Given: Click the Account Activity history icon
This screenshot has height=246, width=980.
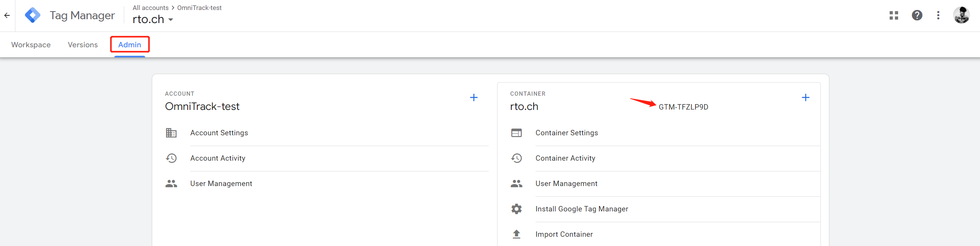Looking at the screenshot, I should 171,158.
